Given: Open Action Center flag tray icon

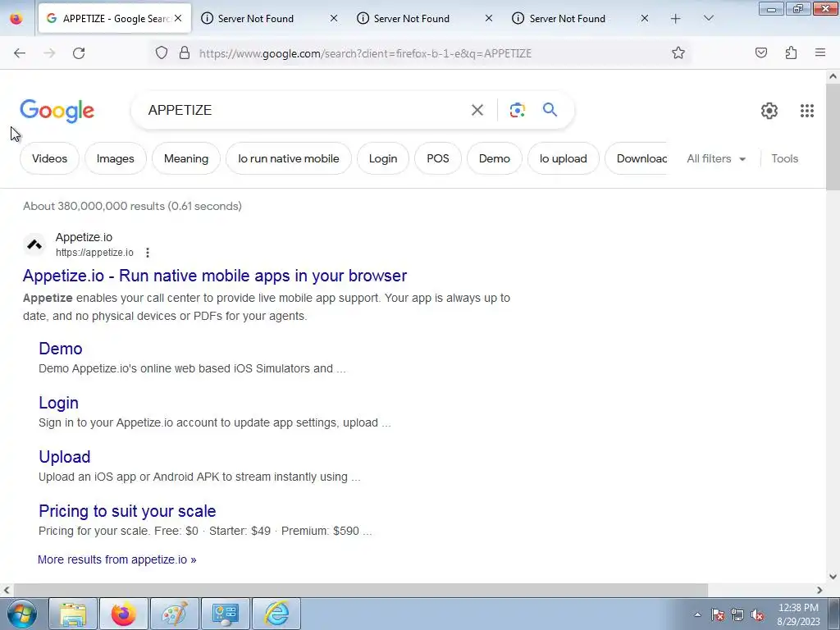Looking at the screenshot, I should point(718,615).
